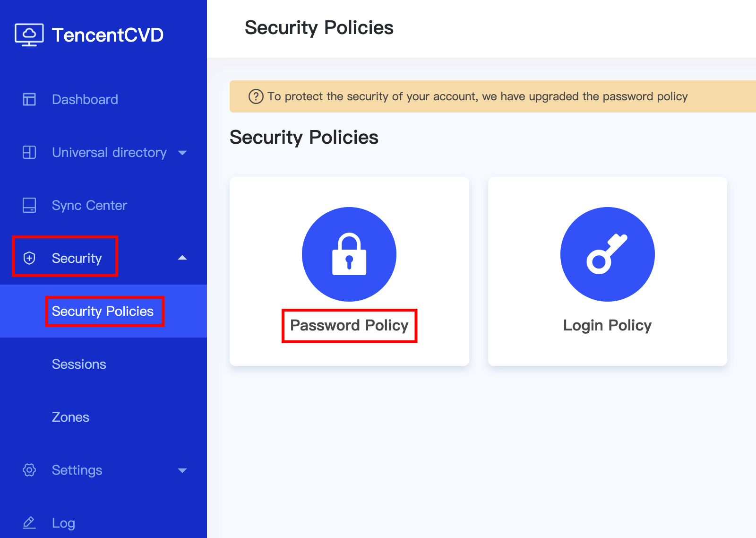
Task: Collapse the Security menu arrow
Action: pyautogui.click(x=182, y=258)
